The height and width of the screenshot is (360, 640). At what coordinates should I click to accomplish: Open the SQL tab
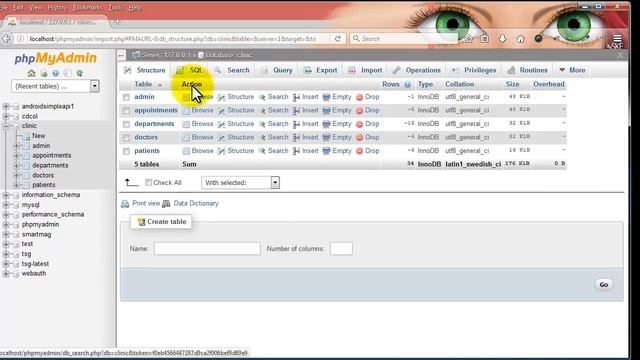click(190, 70)
